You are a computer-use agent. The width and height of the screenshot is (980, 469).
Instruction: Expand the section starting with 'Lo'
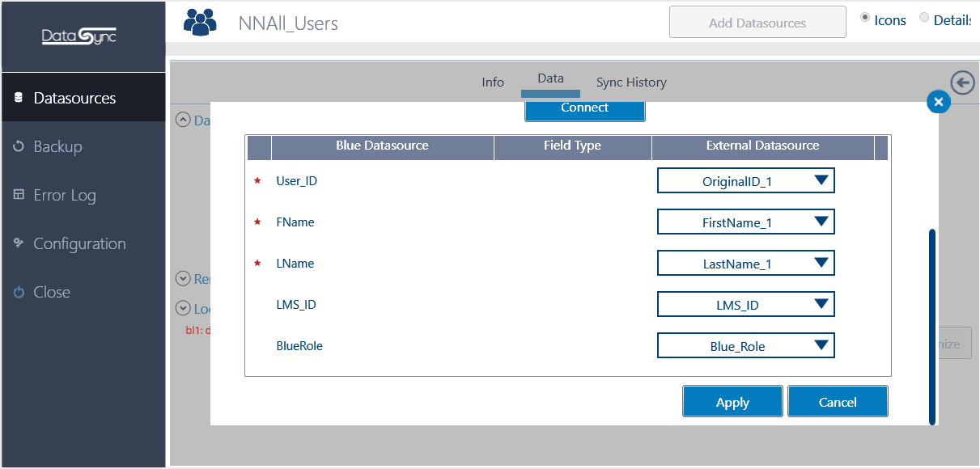(182, 308)
